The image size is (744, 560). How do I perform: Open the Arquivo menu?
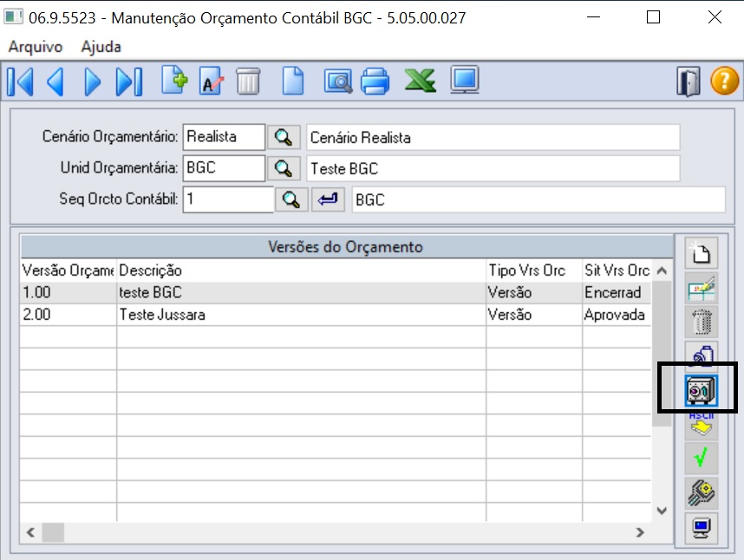[x=36, y=47]
